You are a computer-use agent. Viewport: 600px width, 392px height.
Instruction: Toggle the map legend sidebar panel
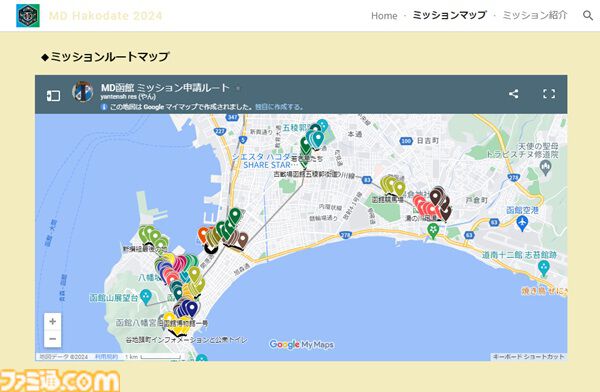click(x=53, y=95)
